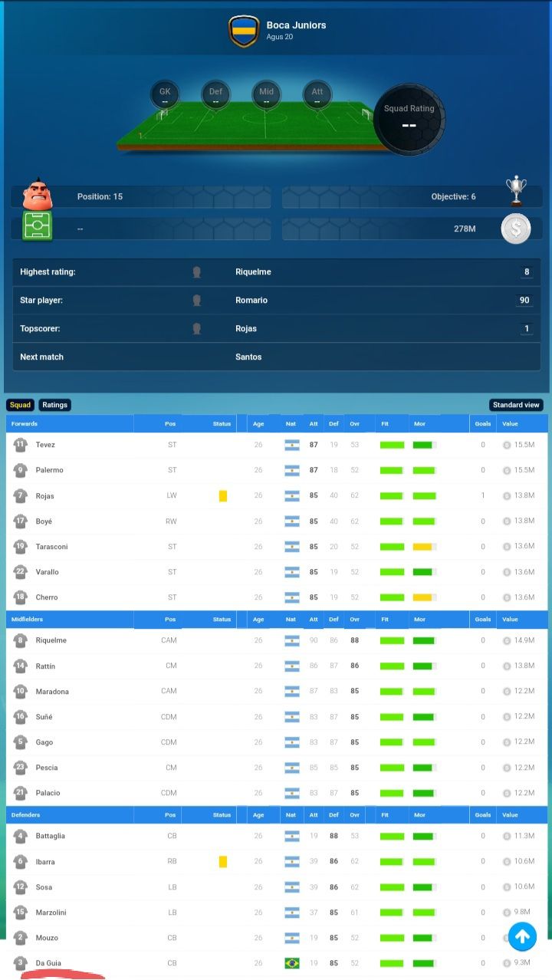
Task: Click player name Palermo
Action: click(x=49, y=470)
